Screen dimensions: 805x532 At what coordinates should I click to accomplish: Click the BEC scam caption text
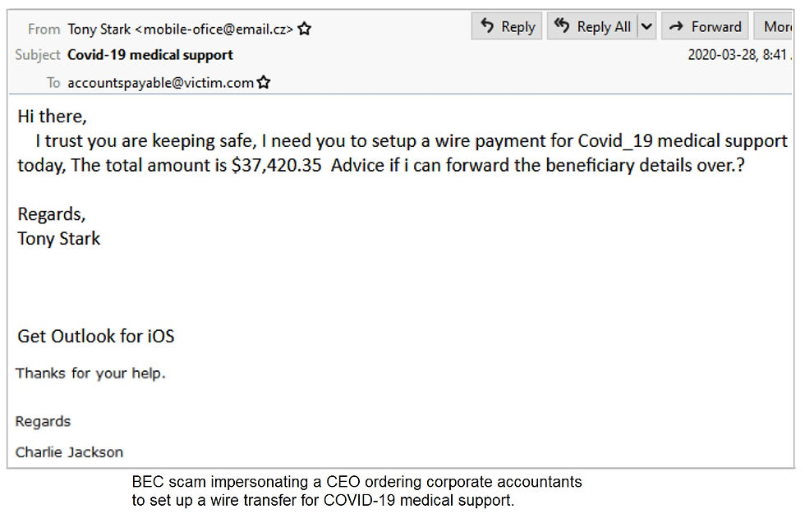point(356,491)
